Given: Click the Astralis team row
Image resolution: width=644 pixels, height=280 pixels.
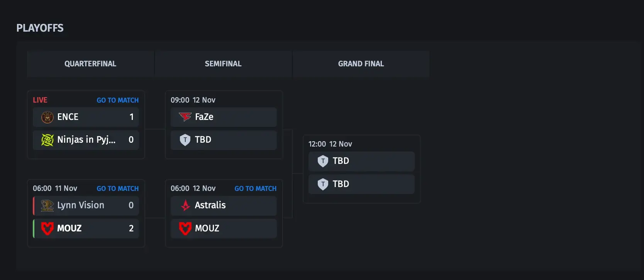Looking at the screenshot, I should click(224, 206).
